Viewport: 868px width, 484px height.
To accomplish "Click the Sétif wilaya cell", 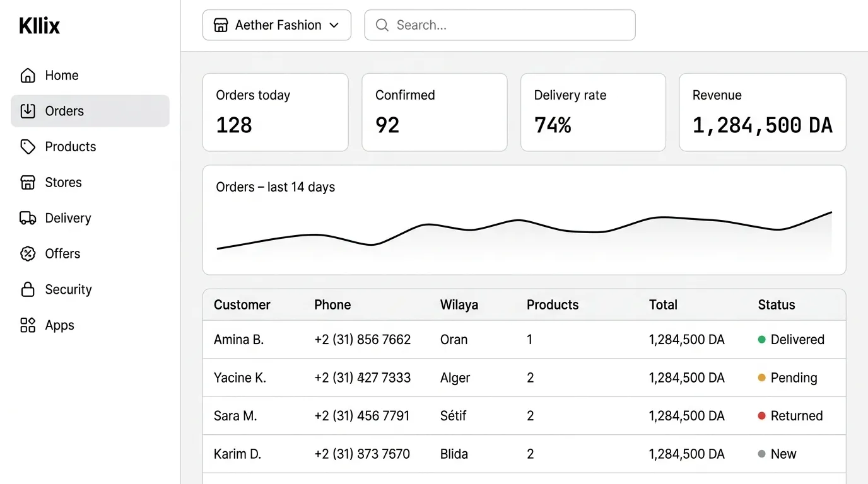I will click(x=454, y=416).
